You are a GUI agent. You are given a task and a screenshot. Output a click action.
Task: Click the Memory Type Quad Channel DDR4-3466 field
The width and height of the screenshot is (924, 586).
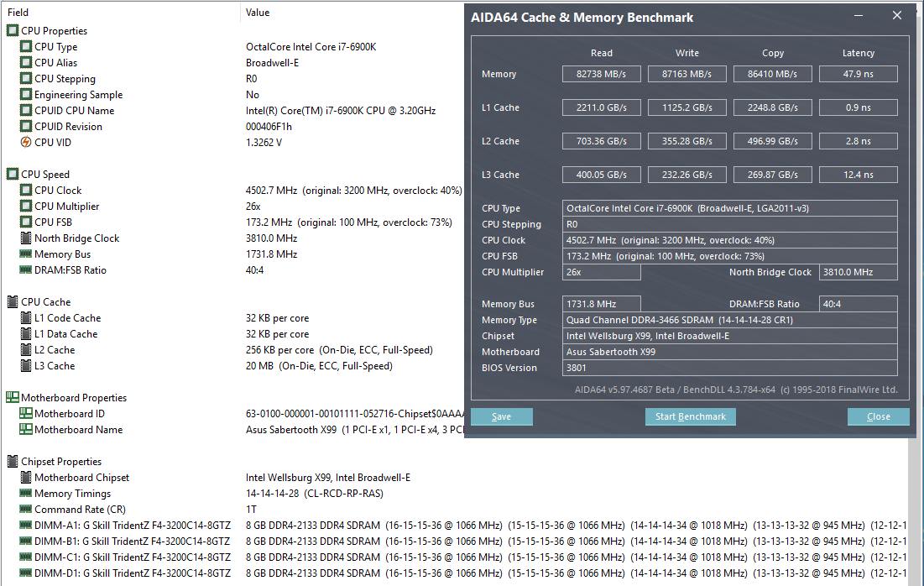click(x=729, y=320)
